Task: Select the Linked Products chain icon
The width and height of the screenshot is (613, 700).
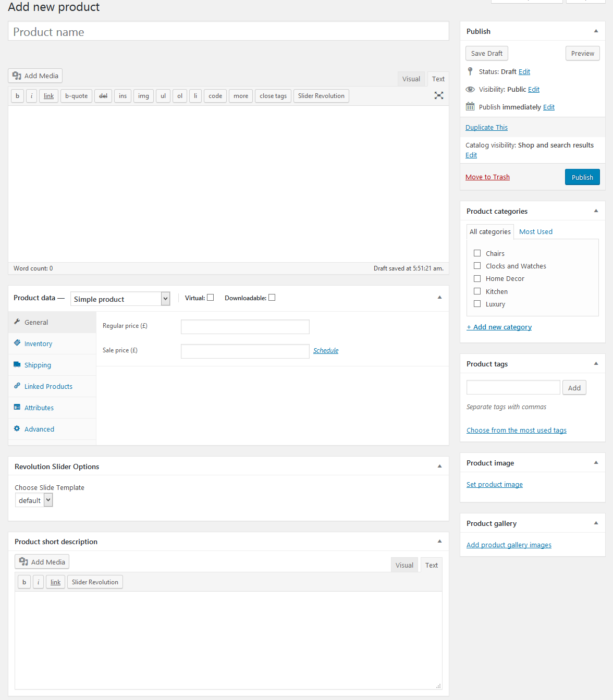Action: (x=17, y=386)
